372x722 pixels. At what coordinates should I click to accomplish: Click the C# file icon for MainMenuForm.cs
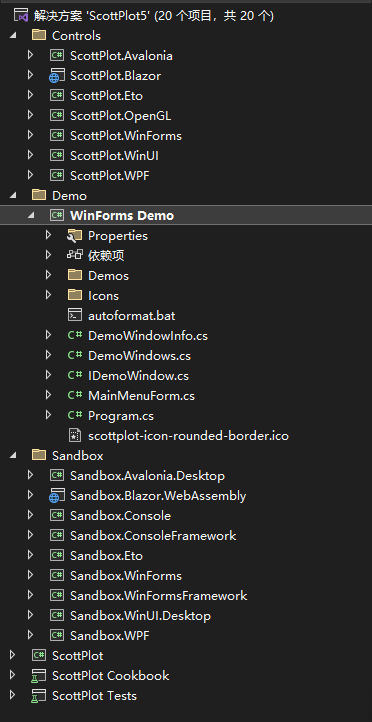75,396
